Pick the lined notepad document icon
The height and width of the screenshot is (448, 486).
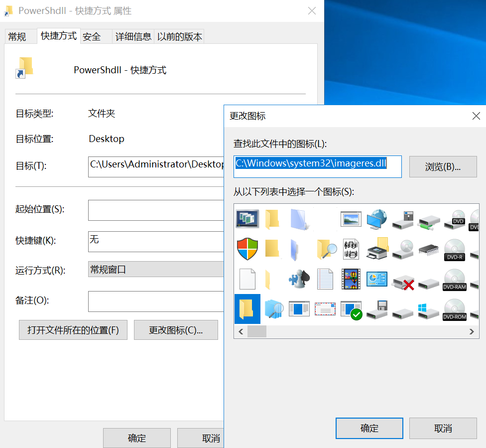[325, 279]
